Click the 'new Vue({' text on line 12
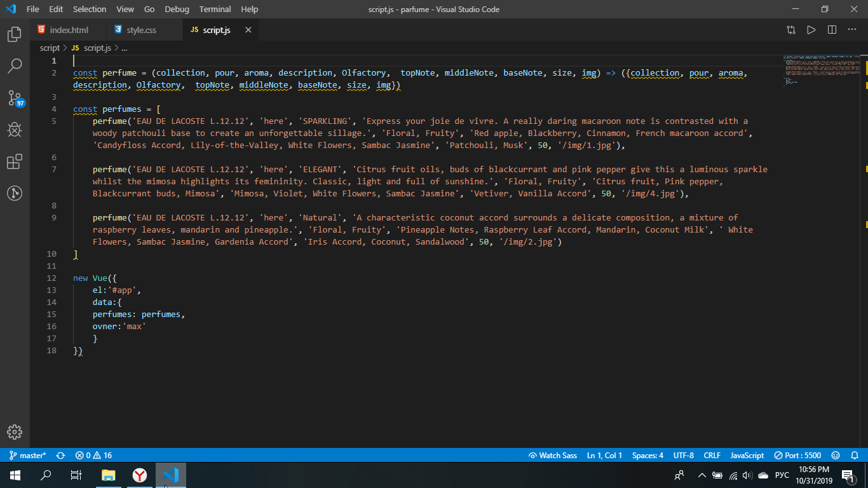Image resolution: width=868 pixels, height=488 pixels. (95, 278)
